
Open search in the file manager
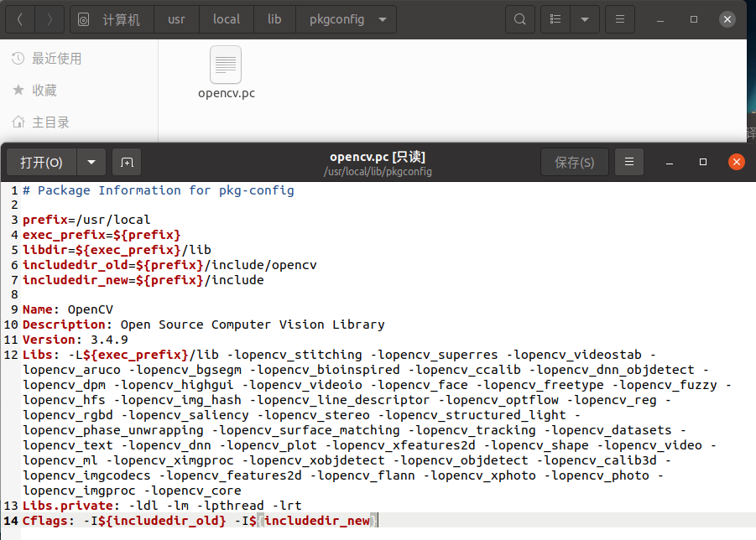[x=519, y=19]
